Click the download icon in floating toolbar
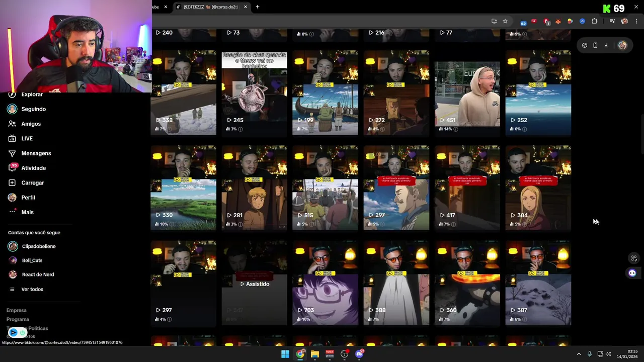The image size is (644, 362). [606, 45]
